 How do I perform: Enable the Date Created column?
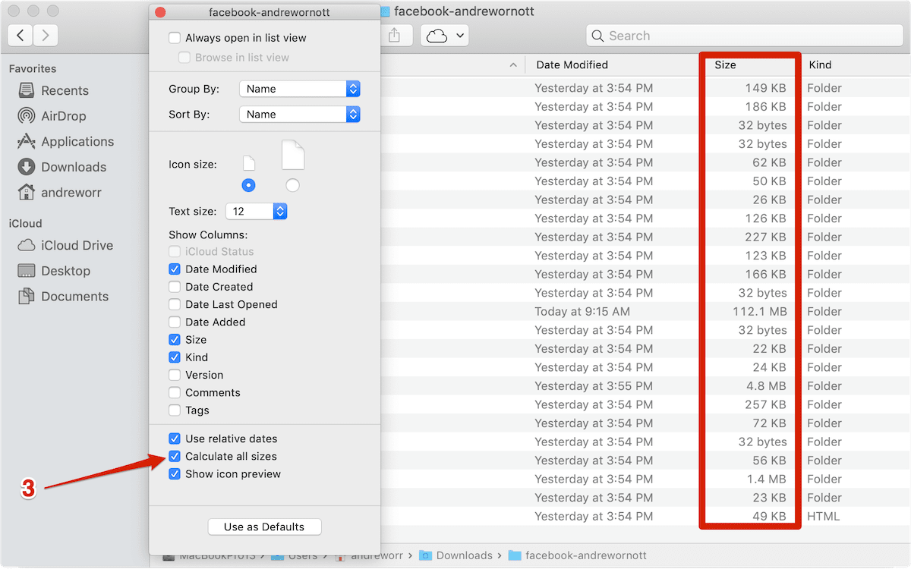click(x=175, y=287)
